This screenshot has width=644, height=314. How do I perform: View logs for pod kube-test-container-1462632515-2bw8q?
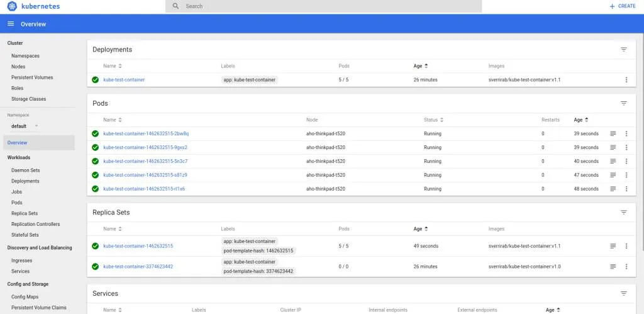tap(613, 133)
